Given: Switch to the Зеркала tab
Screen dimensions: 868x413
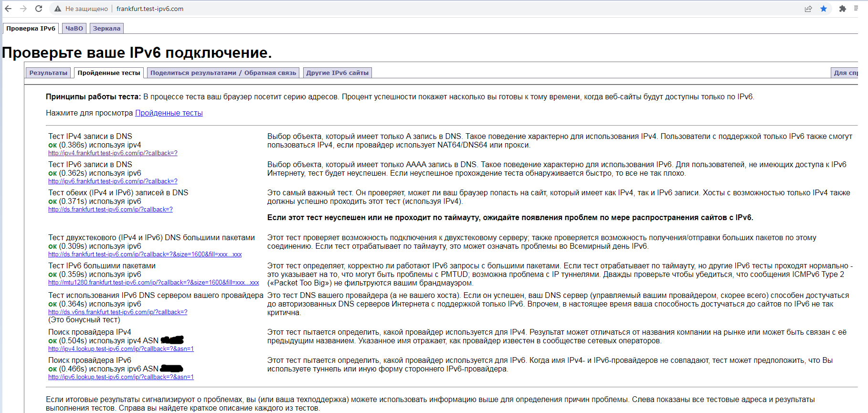Looking at the screenshot, I should 106,28.
